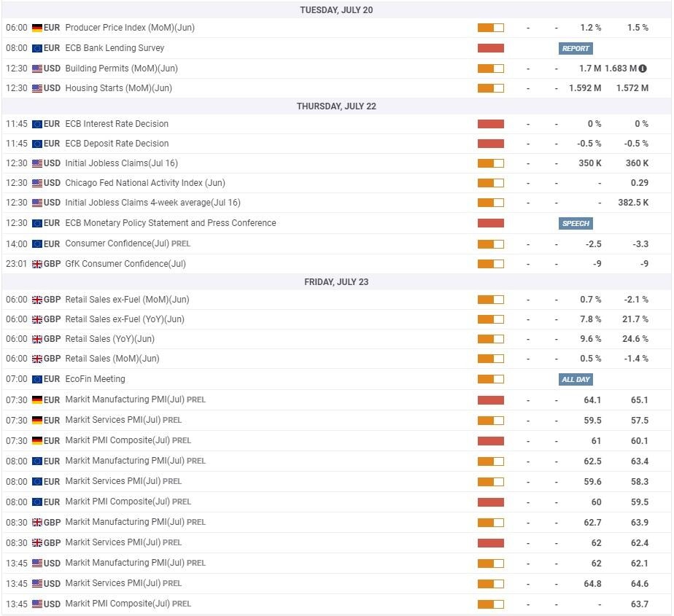Click the US flag beside Chicago Fed National Activity Index
Image resolution: width=674 pixels, height=616 pixels.
click(37, 183)
